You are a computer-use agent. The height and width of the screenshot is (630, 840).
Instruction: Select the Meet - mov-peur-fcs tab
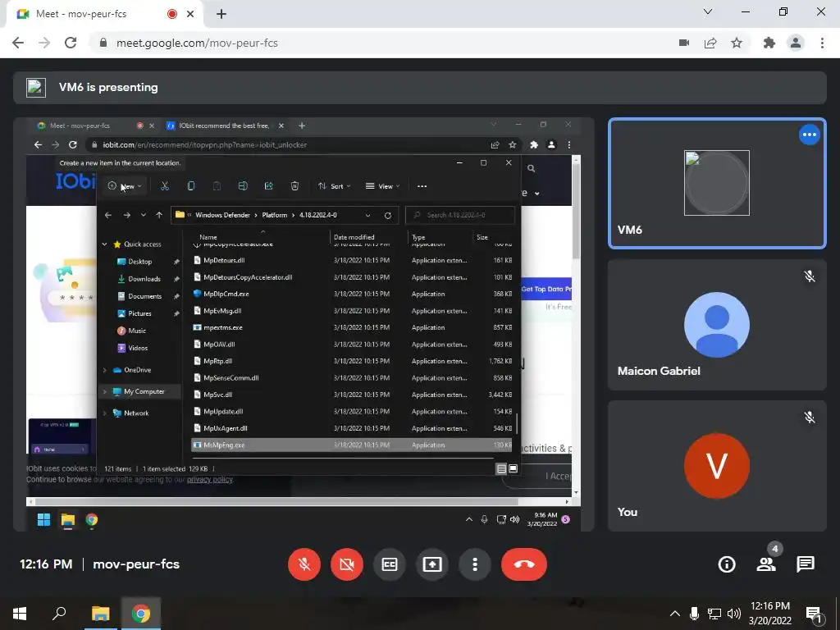pos(104,14)
